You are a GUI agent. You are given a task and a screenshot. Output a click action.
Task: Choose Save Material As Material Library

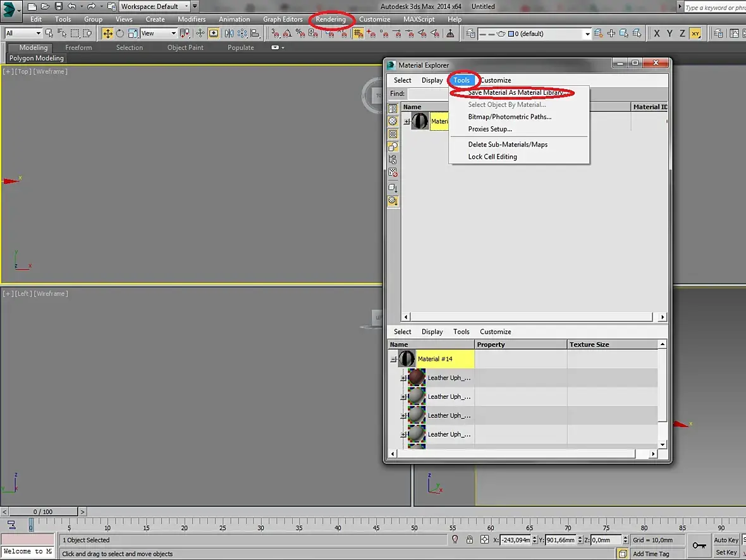point(518,93)
